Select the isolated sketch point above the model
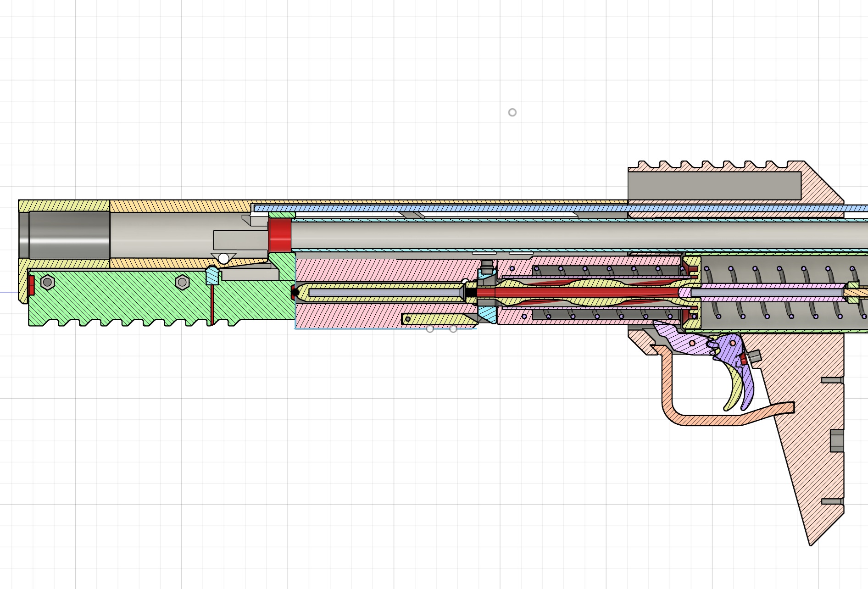 click(x=512, y=112)
